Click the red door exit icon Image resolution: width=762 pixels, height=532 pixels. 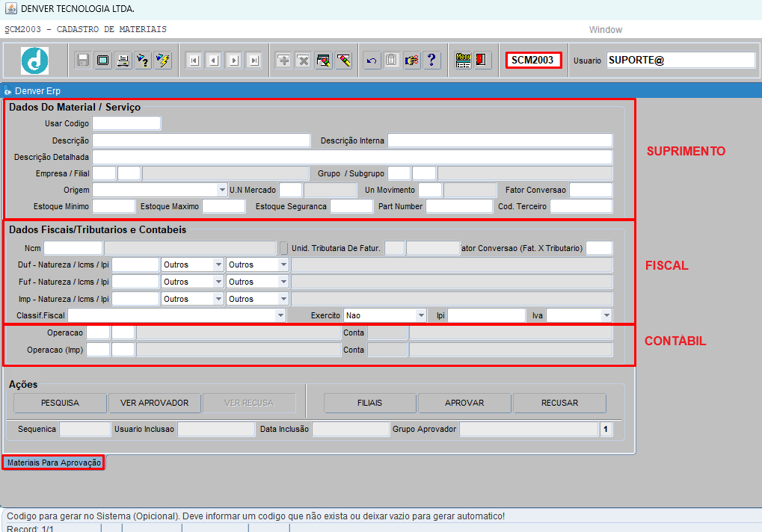pyautogui.click(x=482, y=61)
